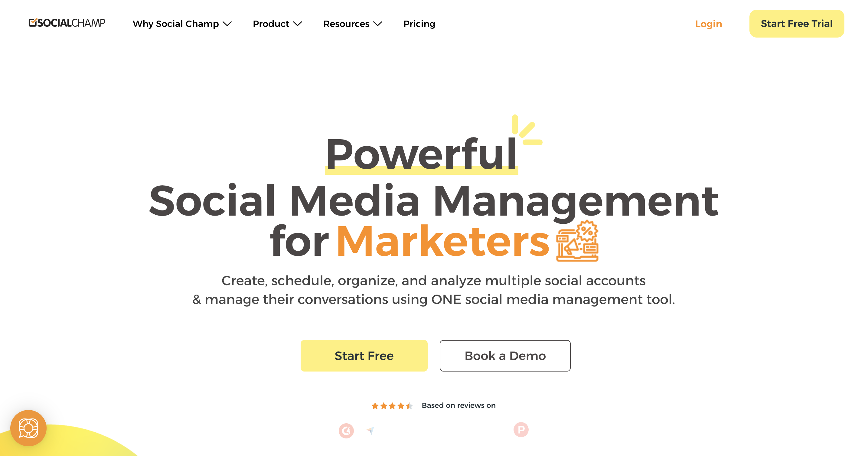Click the Login navigation link

[707, 24]
